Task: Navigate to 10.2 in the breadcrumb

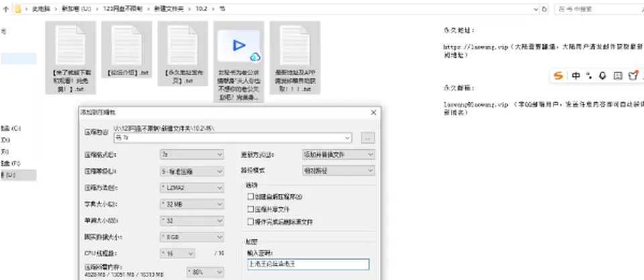Action: pos(202,9)
